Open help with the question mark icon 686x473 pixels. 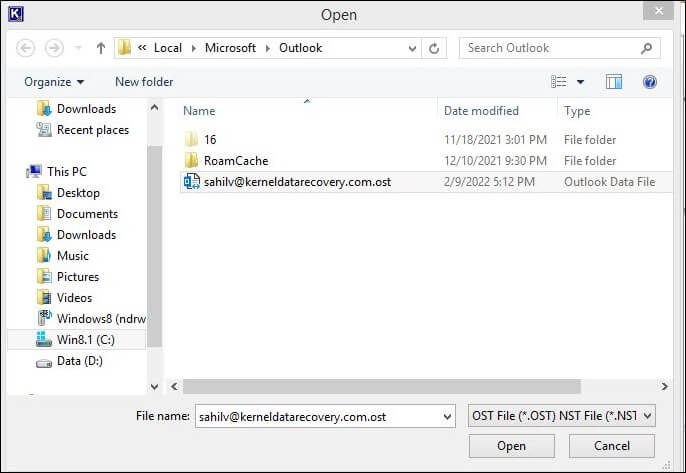tap(650, 82)
